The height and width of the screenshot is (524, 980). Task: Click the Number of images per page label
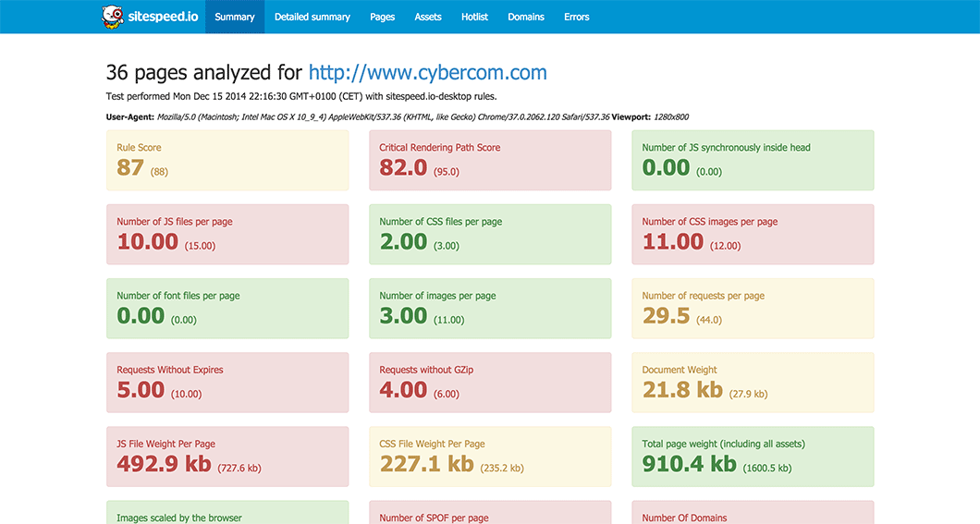coord(437,296)
